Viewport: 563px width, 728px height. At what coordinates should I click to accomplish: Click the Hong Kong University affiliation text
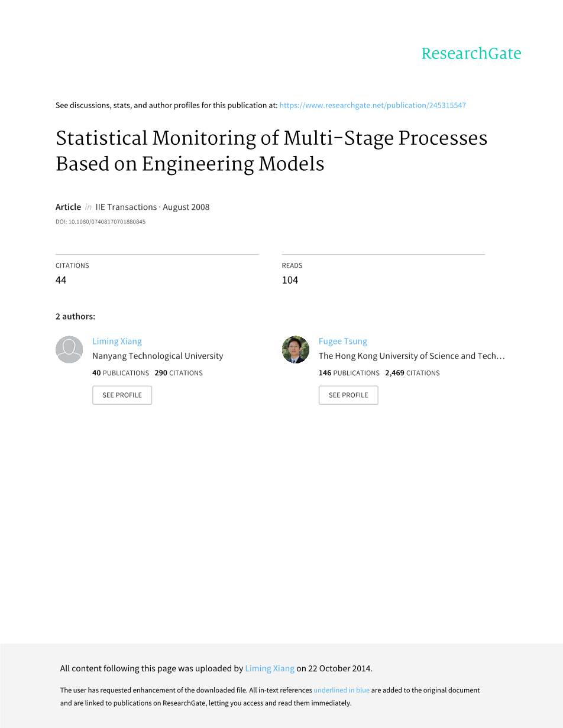(412, 356)
